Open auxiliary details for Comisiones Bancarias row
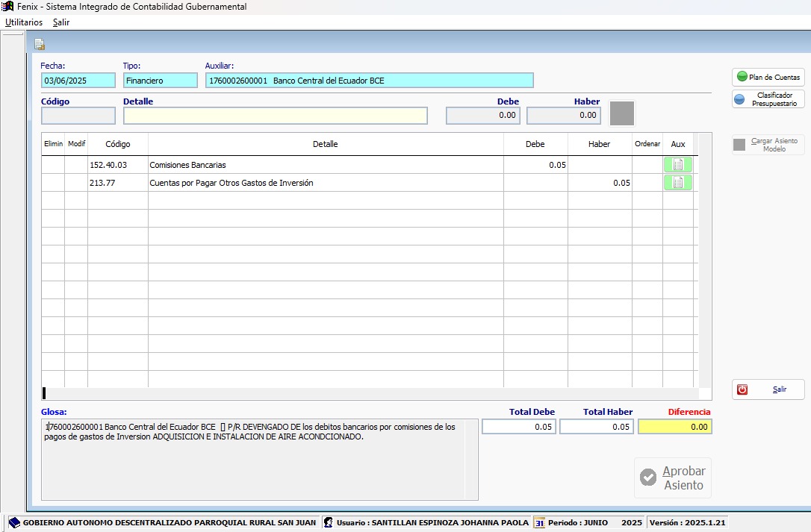Viewport: 811px width, 532px height. point(677,165)
